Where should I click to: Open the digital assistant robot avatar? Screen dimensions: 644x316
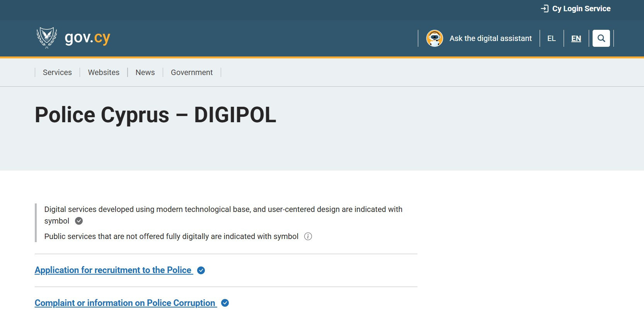pyautogui.click(x=434, y=38)
